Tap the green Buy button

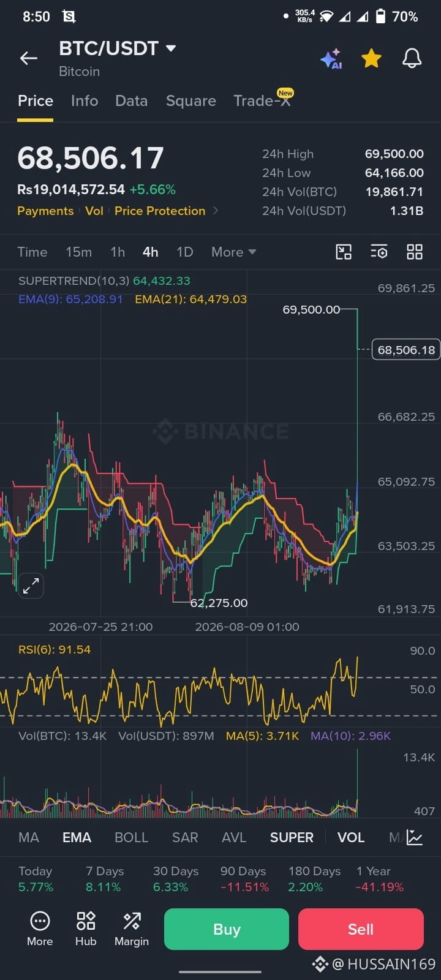point(227,929)
